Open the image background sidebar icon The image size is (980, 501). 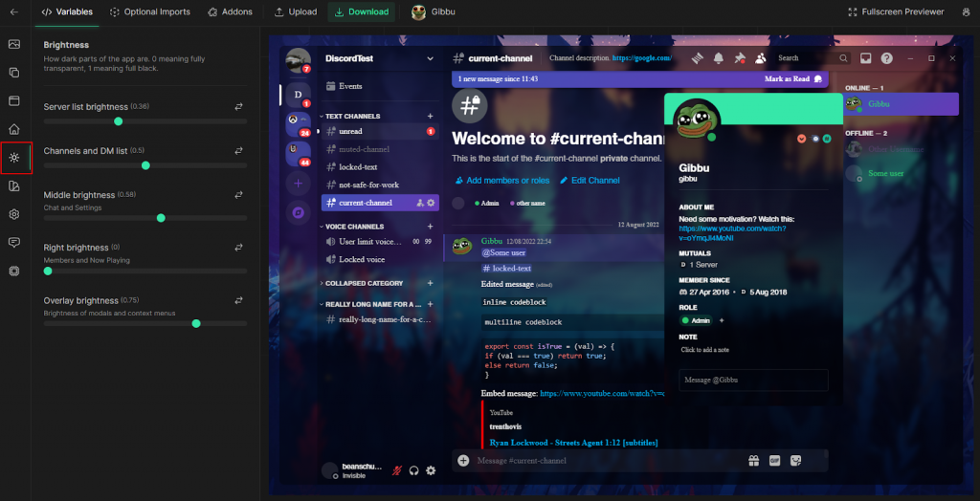pyautogui.click(x=14, y=44)
